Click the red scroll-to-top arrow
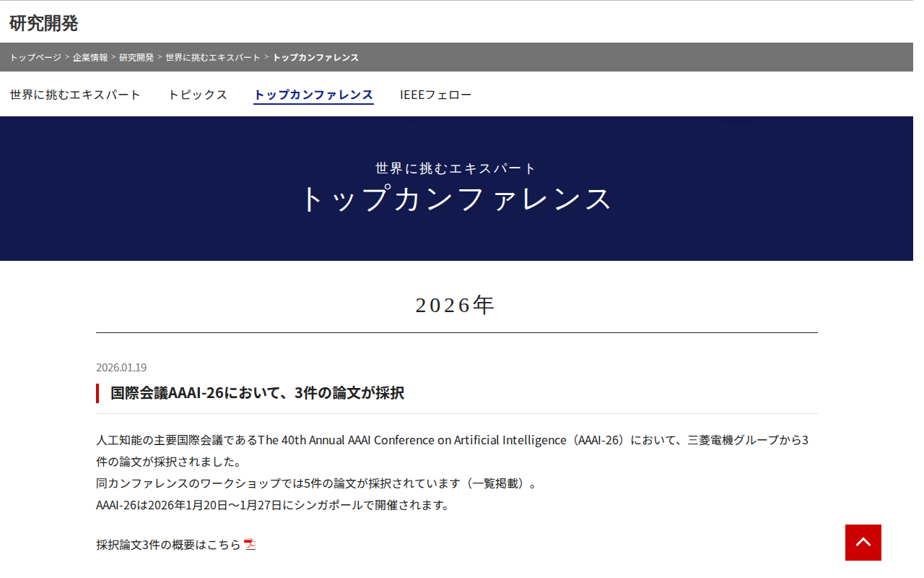The image size is (924, 578). pyautogui.click(x=863, y=543)
